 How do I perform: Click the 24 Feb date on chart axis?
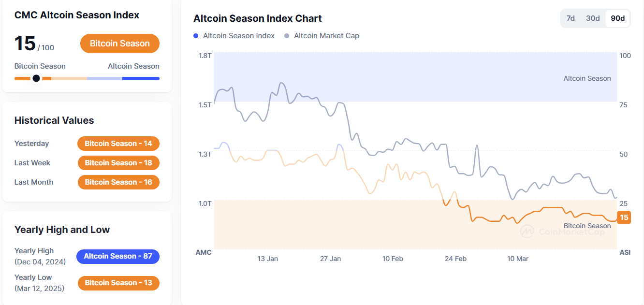click(455, 259)
